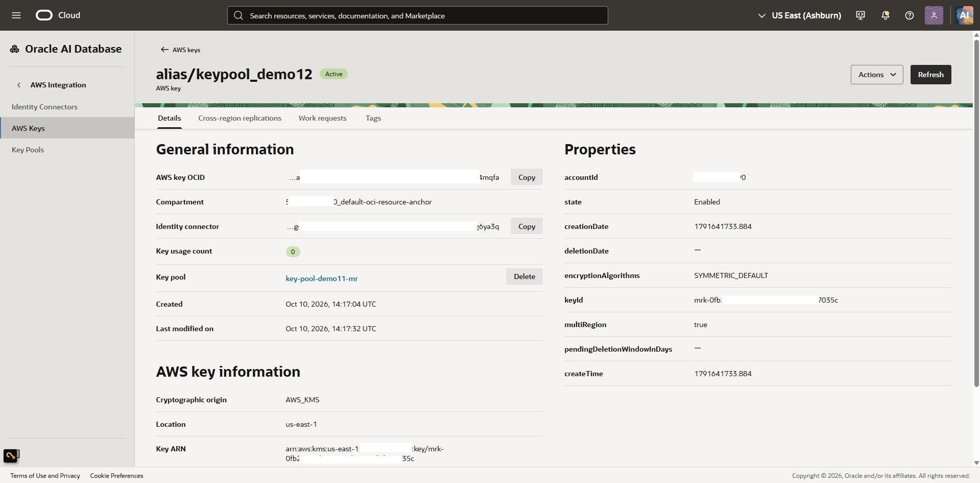This screenshot has height=483, width=980.
Task: Open the hamburger navigation menu
Action: (x=16, y=15)
